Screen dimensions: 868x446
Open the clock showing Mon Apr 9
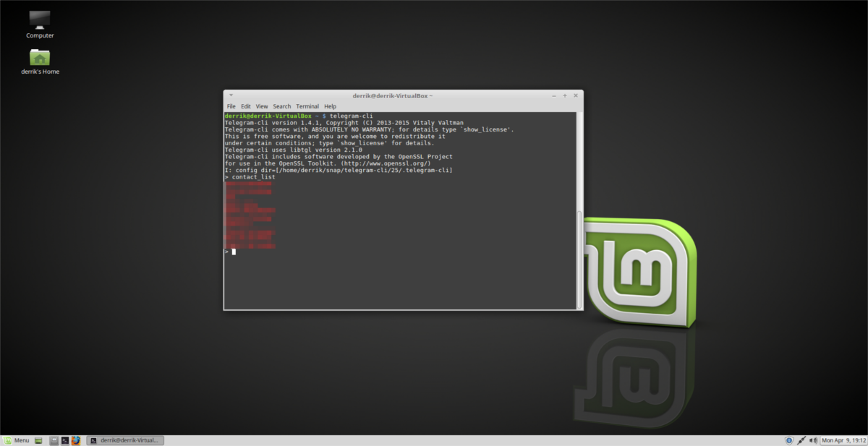tap(843, 439)
